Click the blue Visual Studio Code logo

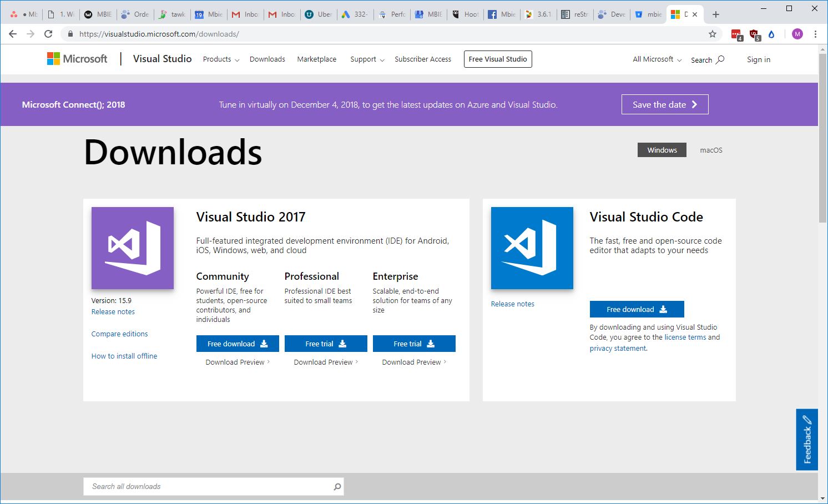point(532,248)
